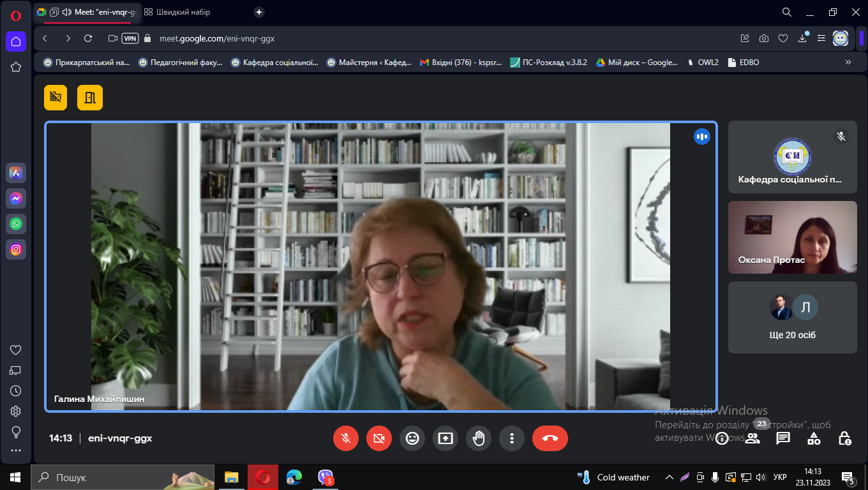
Task: Open the ПС-Розклад v.3.8.2 bookmark
Action: (548, 63)
